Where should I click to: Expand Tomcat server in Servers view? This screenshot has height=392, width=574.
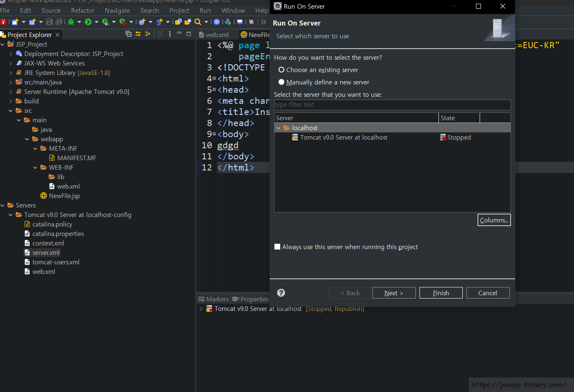pyautogui.click(x=201, y=309)
